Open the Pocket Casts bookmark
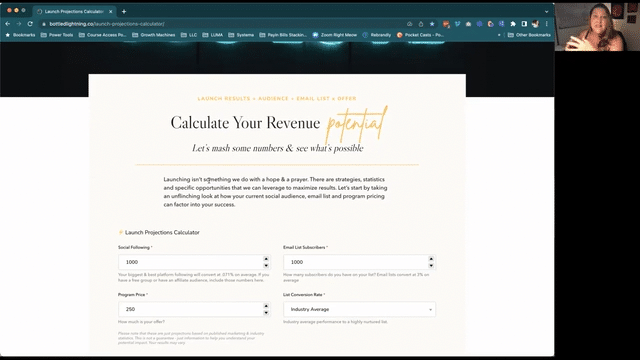This screenshot has height=360, width=640. 420,35
